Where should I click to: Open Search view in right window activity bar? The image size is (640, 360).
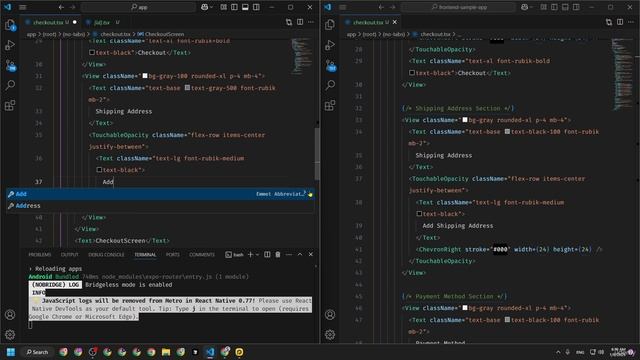point(330,85)
